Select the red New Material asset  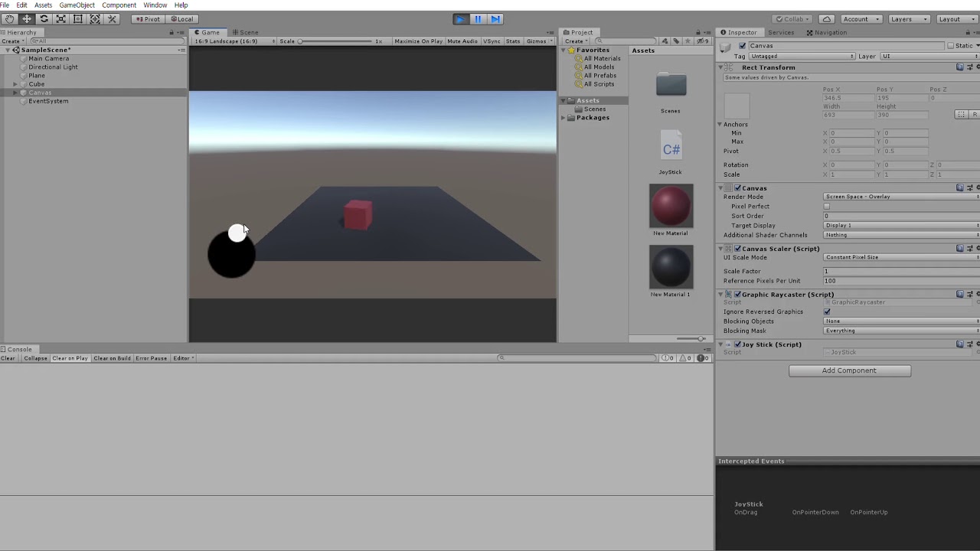coord(671,207)
